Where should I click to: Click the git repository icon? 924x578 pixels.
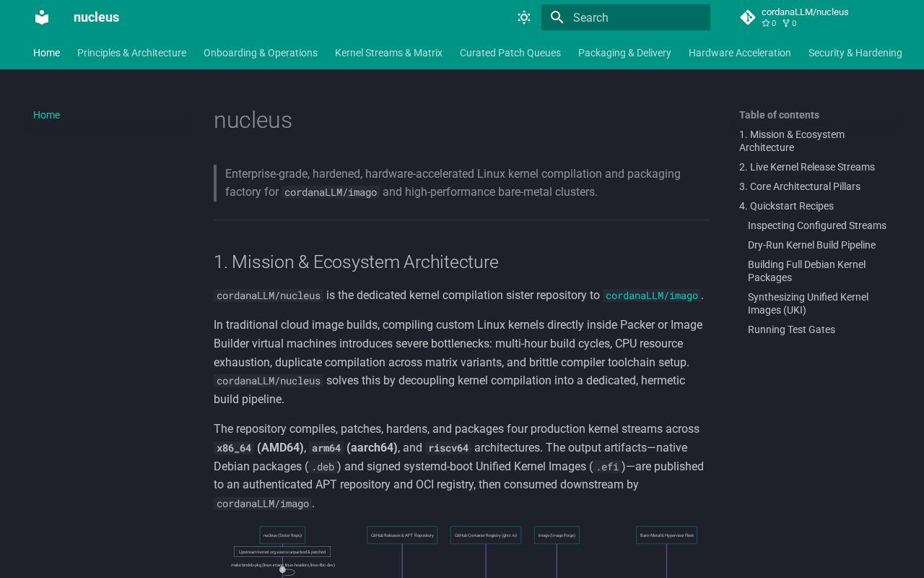(x=748, y=17)
